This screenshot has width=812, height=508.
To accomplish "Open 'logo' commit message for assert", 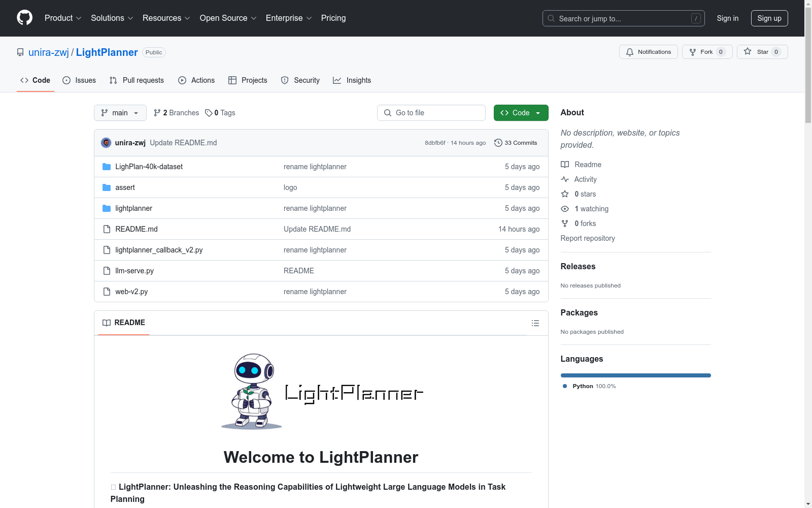I will click(290, 187).
